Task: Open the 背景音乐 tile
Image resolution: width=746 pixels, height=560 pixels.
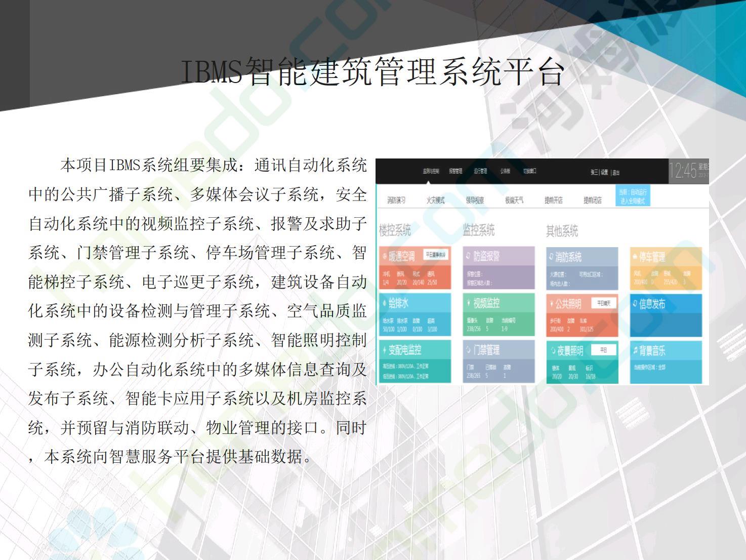Action: pyautogui.click(x=666, y=362)
